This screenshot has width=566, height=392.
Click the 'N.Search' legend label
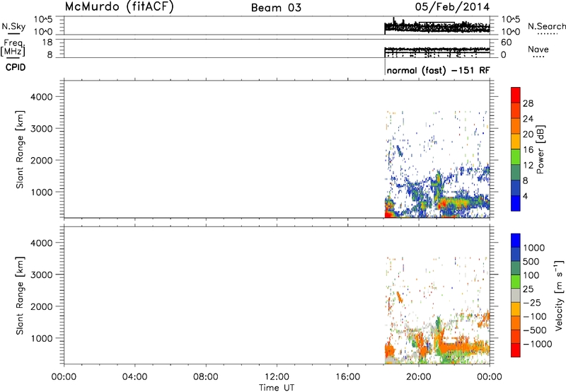pos(546,26)
